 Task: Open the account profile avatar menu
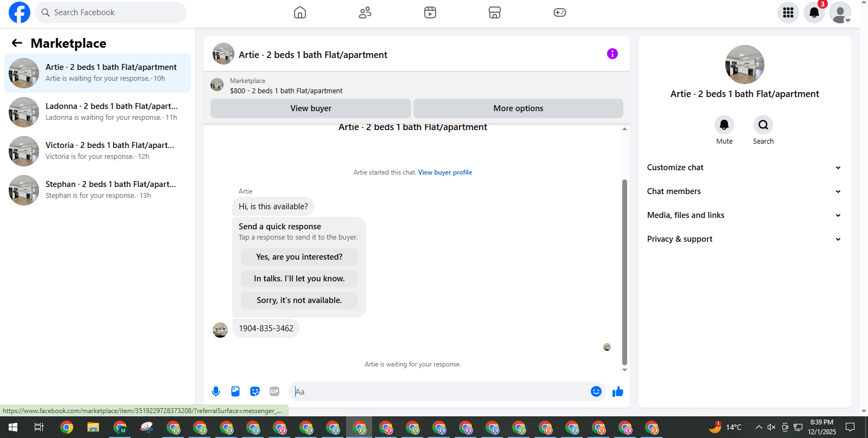[x=840, y=12]
